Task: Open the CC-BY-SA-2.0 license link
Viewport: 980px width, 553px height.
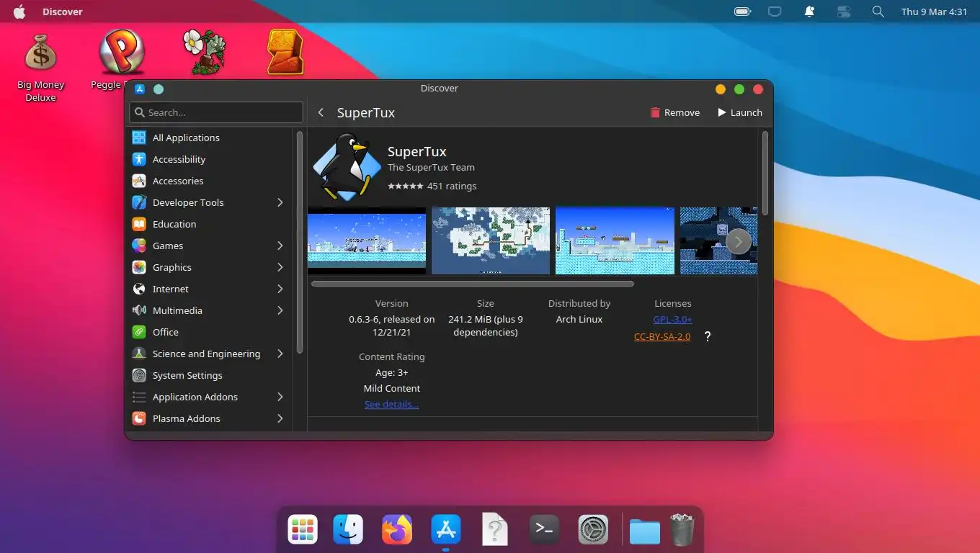Action: [x=662, y=337]
